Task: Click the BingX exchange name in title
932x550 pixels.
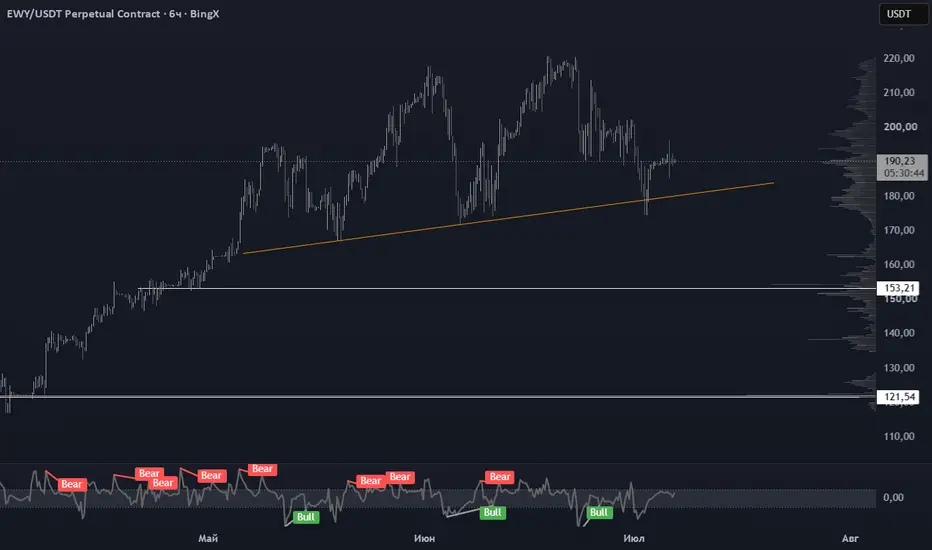Action: pyautogui.click(x=204, y=14)
